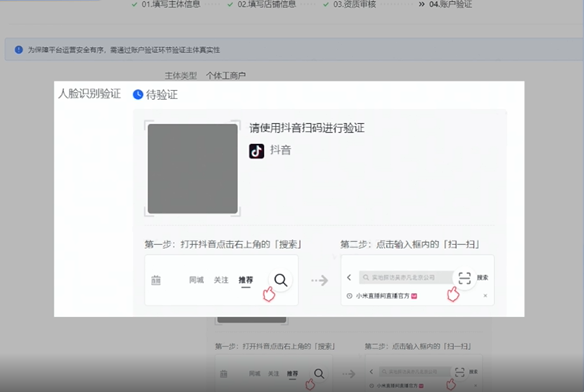Click the × icon on the overlay history row

(485, 295)
